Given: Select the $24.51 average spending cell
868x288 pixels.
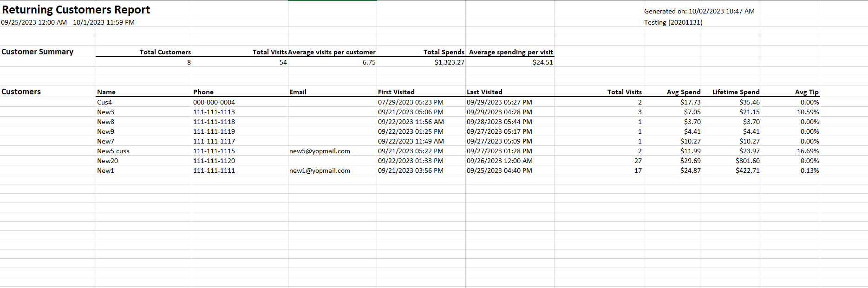Looking at the screenshot, I should tap(542, 62).
